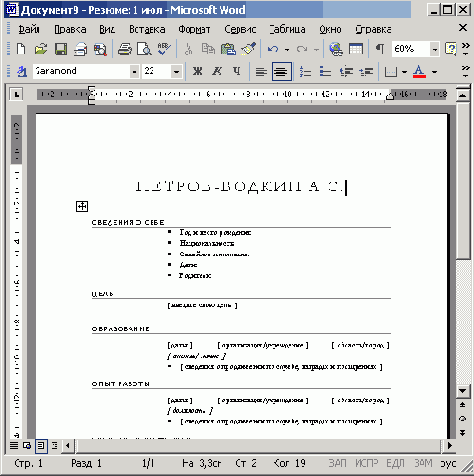Click the Word help question mark button
Screen dimensions: 474x476
451,49
